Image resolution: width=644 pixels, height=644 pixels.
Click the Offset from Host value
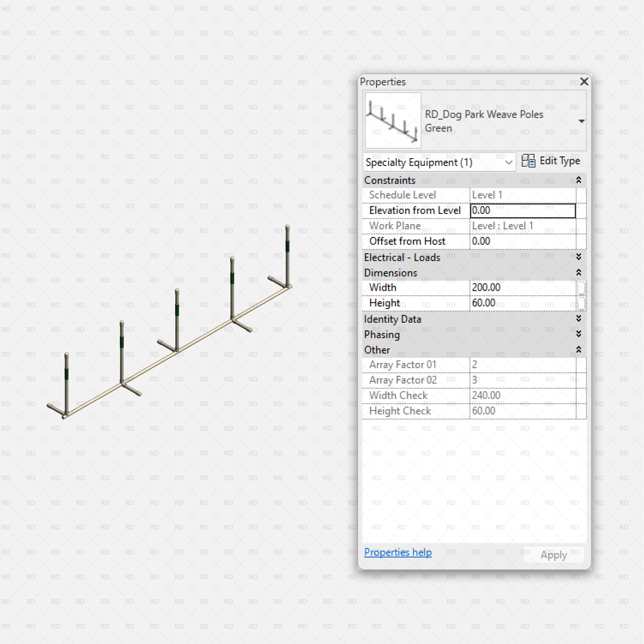(x=520, y=241)
